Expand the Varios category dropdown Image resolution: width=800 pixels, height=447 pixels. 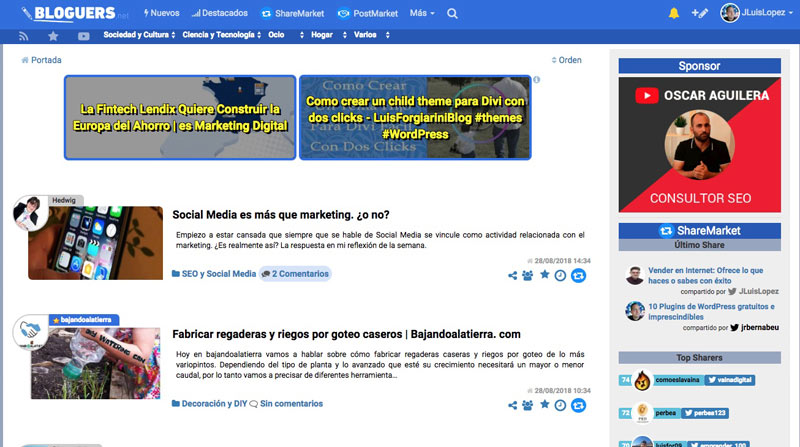372,35
